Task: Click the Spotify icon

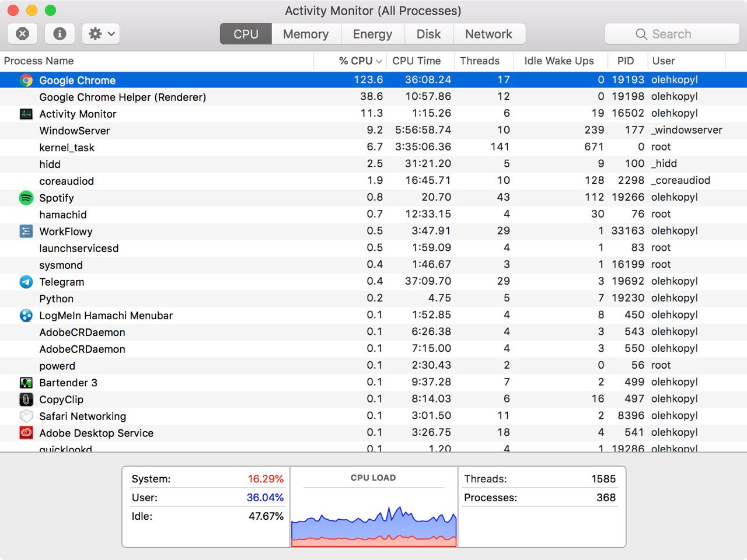Action: tap(26, 198)
